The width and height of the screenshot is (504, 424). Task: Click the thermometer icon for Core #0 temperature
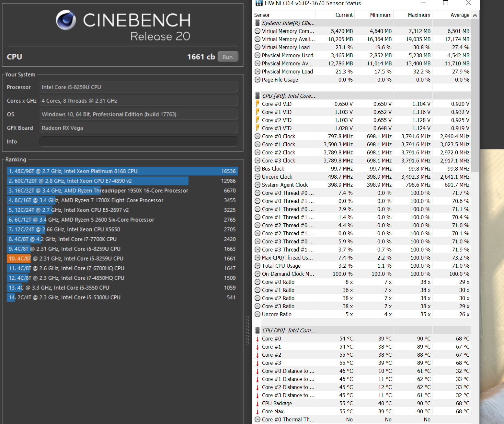coord(258,339)
